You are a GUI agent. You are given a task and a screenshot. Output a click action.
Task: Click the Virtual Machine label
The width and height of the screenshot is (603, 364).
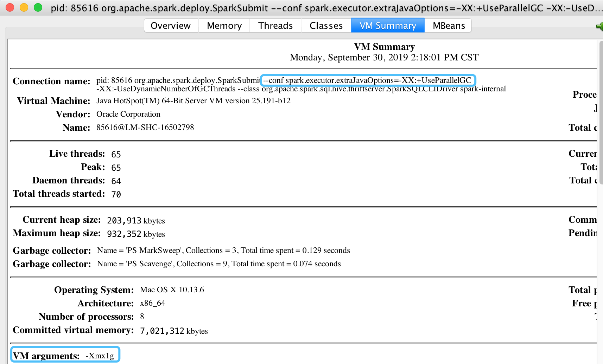pos(53,101)
